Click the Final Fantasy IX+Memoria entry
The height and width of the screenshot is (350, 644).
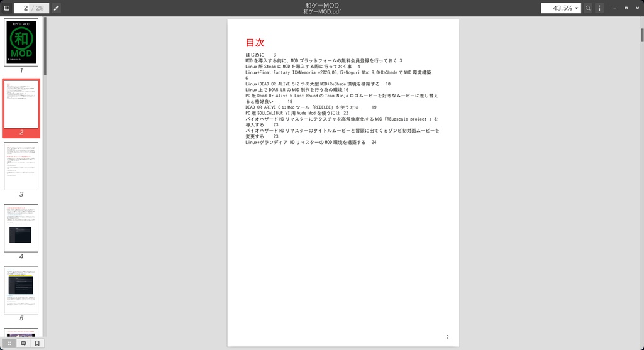pos(338,75)
